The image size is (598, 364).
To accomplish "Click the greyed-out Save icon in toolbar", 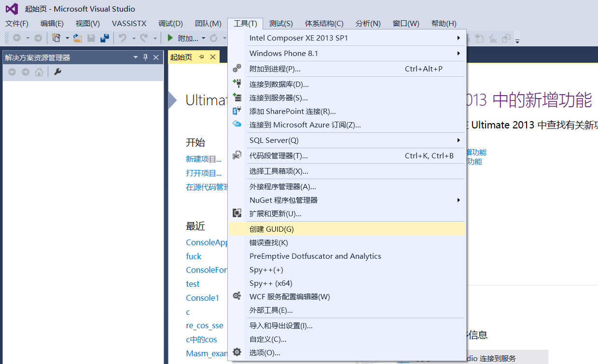I will pos(91,38).
